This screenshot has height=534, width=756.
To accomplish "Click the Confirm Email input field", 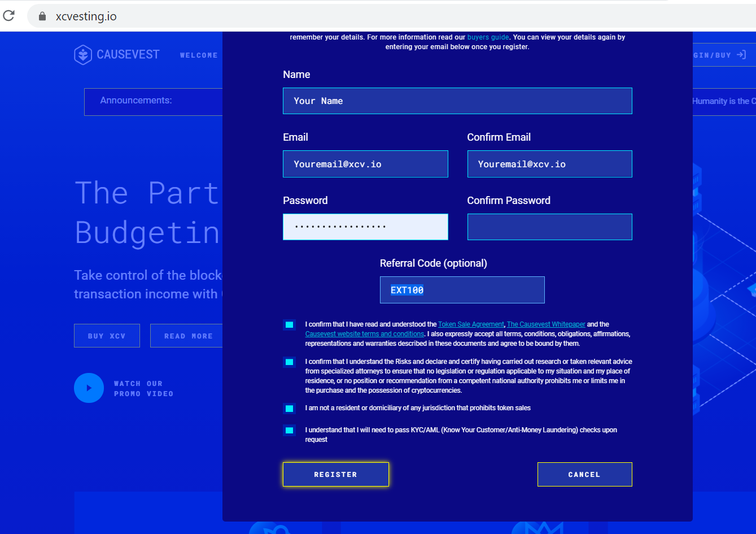I will pos(550,164).
